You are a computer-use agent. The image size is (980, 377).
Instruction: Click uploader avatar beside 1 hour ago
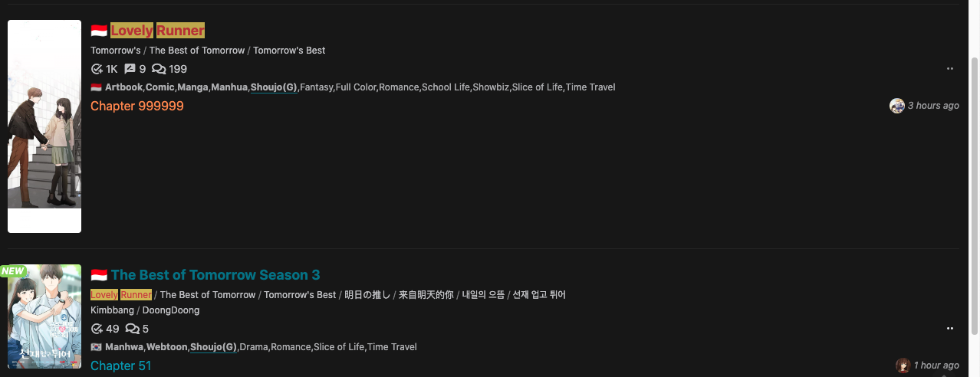click(x=903, y=366)
